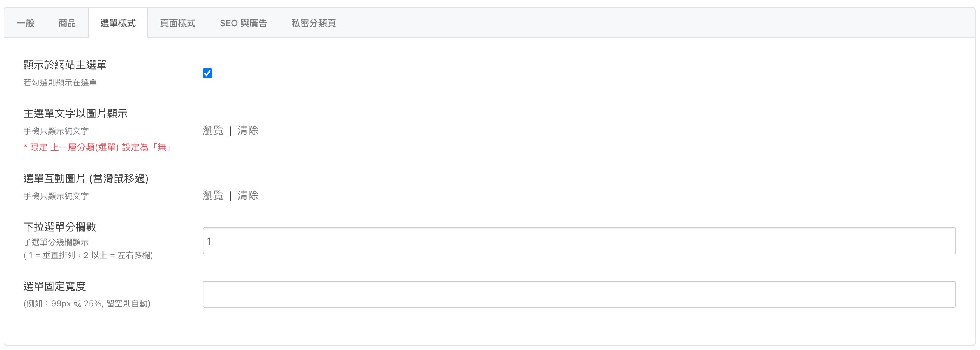Viewport: 980px width, 350px height.
Task: Click 清除 for 主選單文字以圖片顯示
Action: (248, 131)
